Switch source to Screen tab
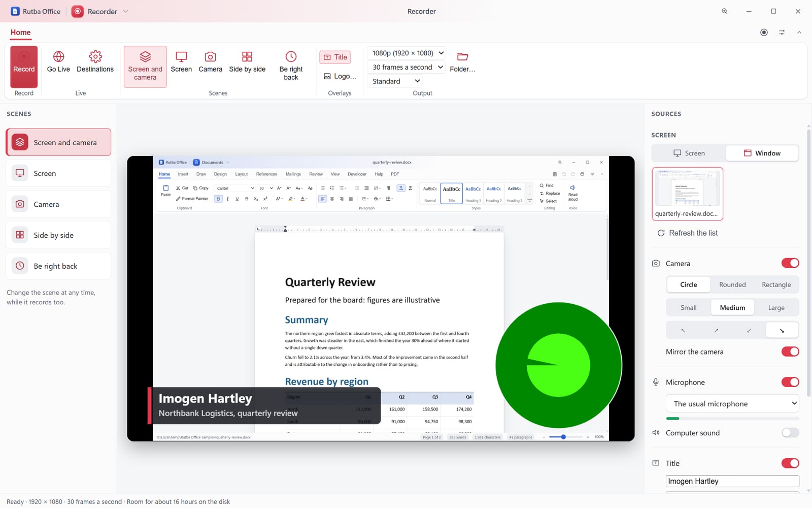Viewport: 812px width, 508px height. coord(689,153)
